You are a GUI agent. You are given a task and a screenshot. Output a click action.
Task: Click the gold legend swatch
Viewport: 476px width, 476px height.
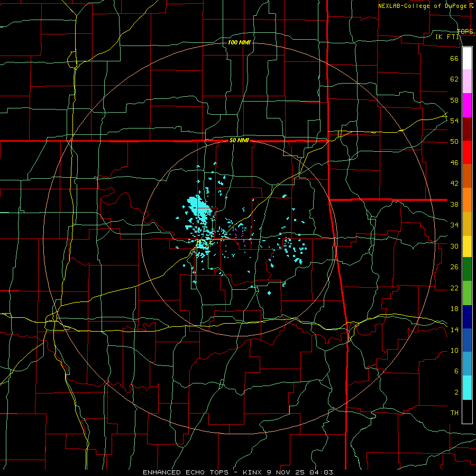[x=467, y=224]
